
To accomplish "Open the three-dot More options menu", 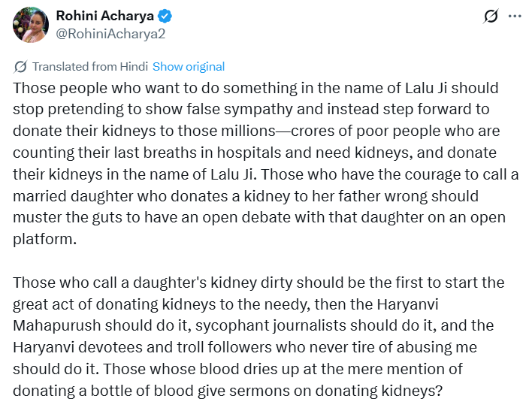I will click(x=515, y=16).
